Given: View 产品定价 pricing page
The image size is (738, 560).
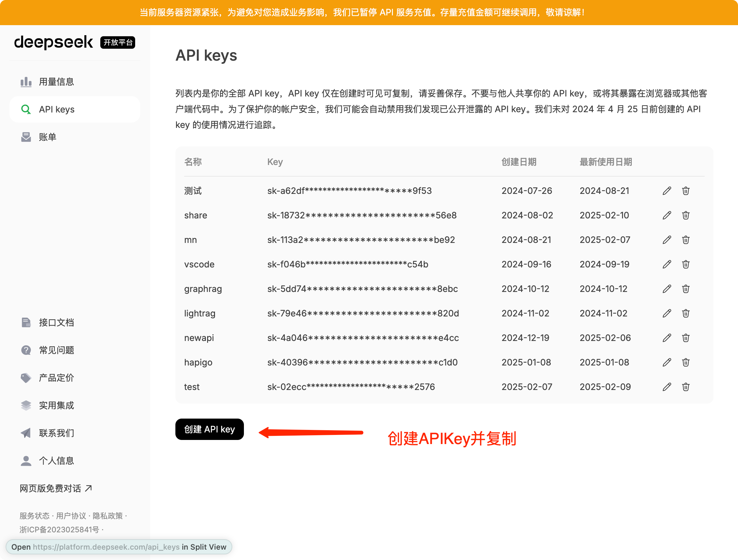Looking at the screenshot, I should coord(74,378).
